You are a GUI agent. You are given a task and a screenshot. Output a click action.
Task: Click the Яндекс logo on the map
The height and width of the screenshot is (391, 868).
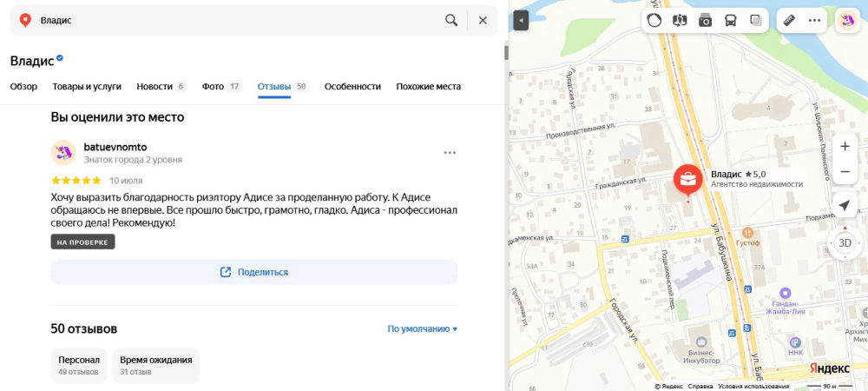coord(829,368)
